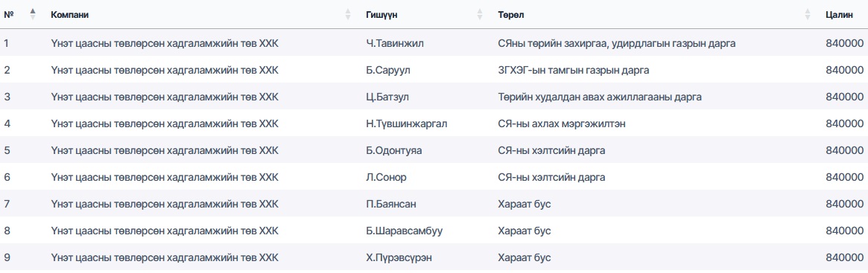Click the company name in row 1
Image resolution: width=868 pixels, height=273 pixels.
165,44
